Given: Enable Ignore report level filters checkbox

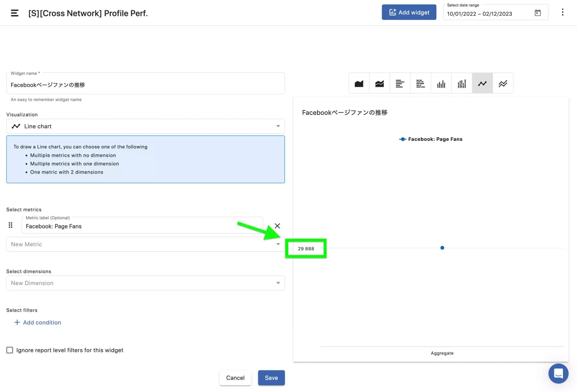Looking at the screenshot, I should 10,350.
